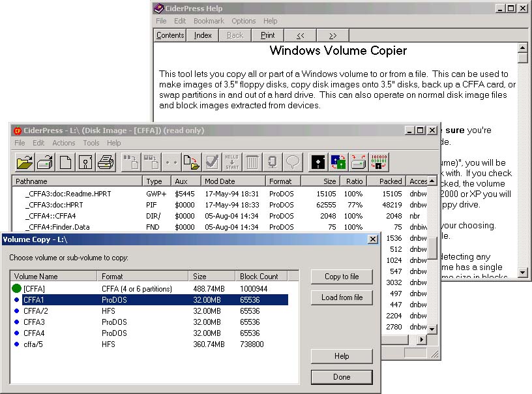Open the Disk Image Converter icon
532x394 pixels.
point(338,161)
